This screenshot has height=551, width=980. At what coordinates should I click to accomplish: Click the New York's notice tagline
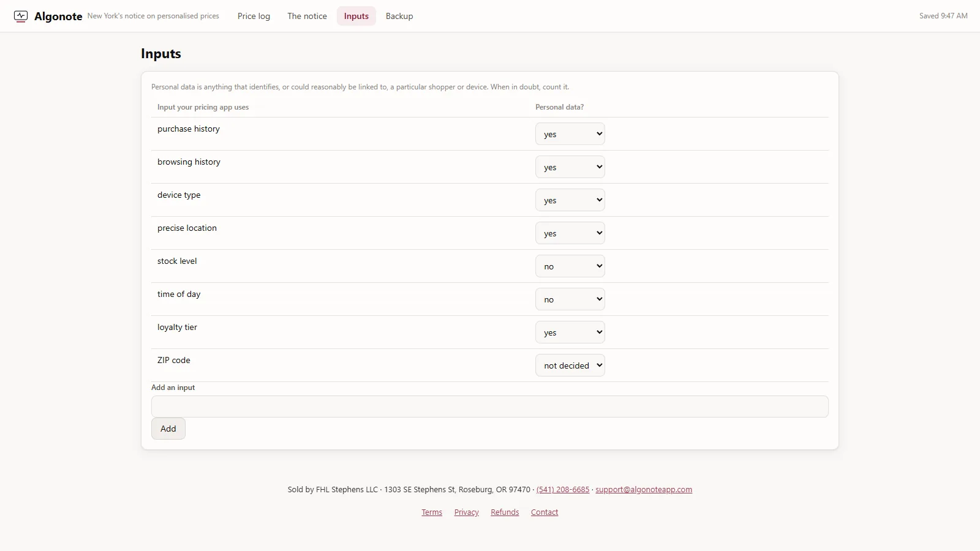[153, 16]
